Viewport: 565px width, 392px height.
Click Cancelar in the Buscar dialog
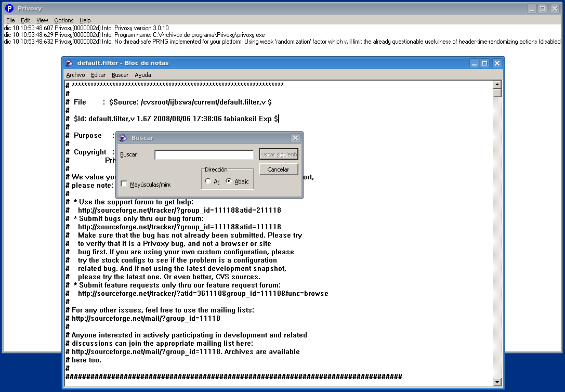click(279, 169)
